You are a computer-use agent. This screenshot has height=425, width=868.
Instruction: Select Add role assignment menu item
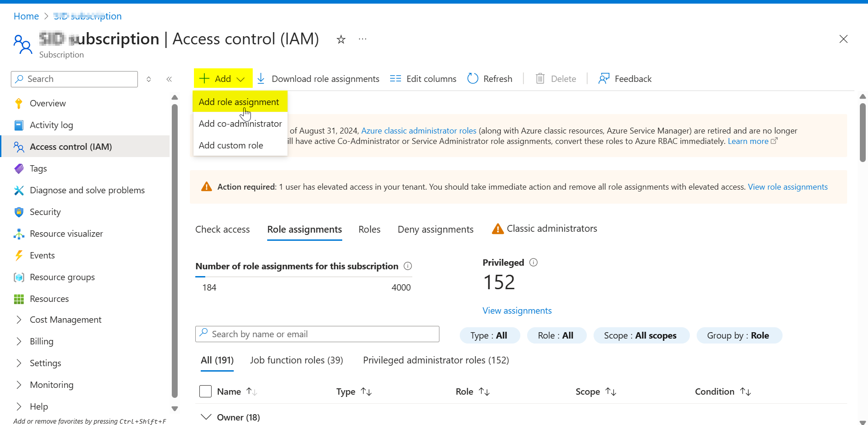point(240,102)
